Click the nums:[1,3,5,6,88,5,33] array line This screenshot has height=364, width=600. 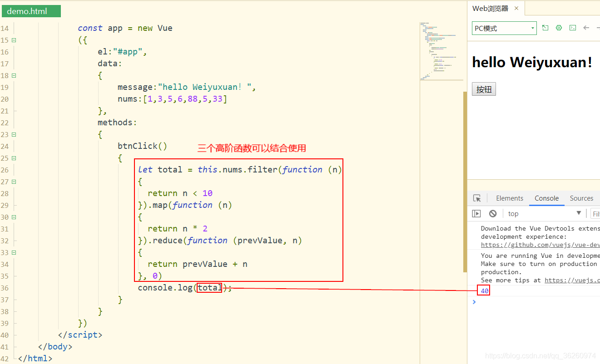pyautogui.click(x=172, y=99)
